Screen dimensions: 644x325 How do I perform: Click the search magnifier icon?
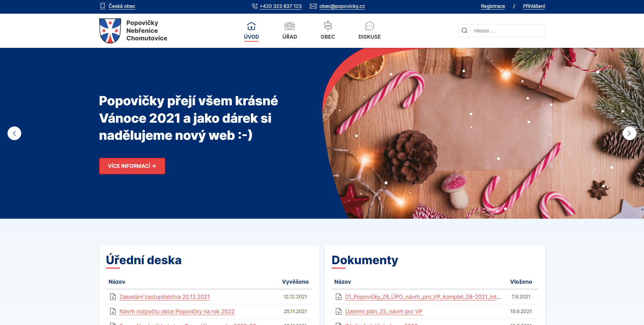464,31
